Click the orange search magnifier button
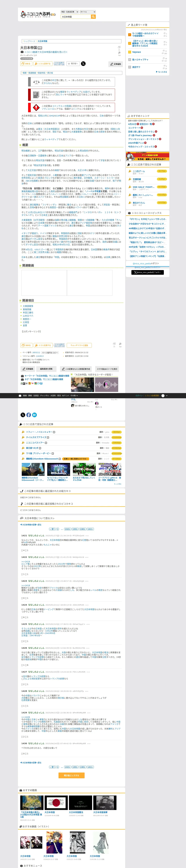 coord(93,16)
